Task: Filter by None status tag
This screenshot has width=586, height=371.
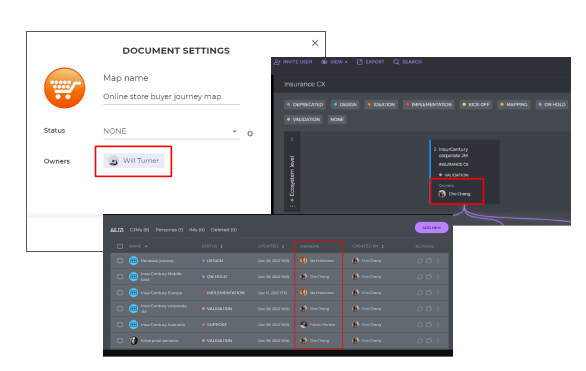Action: 337,120
